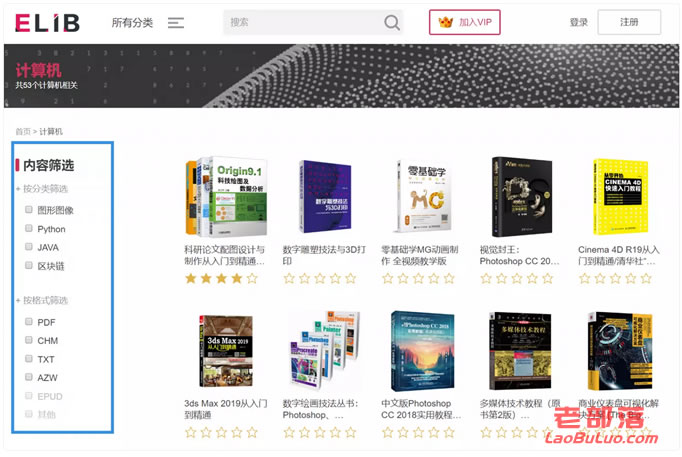Click the 注册 button
682x457 pixels.
coord(629,22)
